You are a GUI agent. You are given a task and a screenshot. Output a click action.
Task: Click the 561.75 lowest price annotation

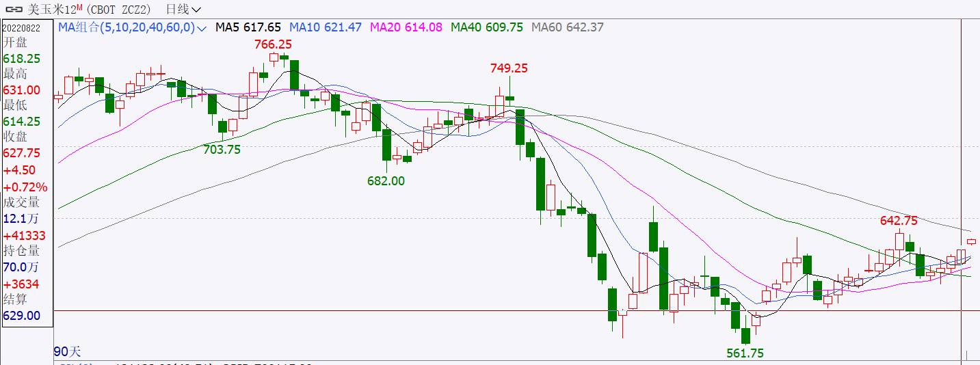pos(745,353)
